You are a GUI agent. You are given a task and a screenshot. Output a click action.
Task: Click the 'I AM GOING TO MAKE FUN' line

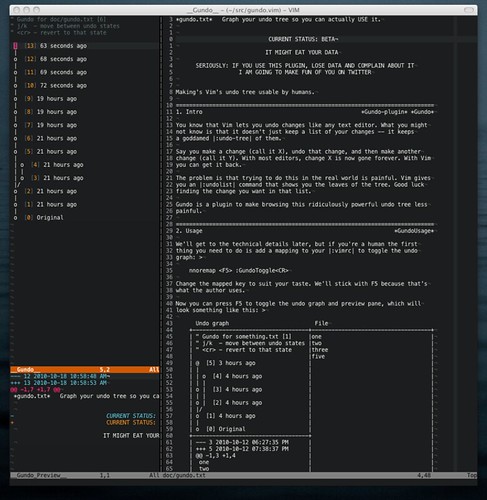click(x=305, y=72)
